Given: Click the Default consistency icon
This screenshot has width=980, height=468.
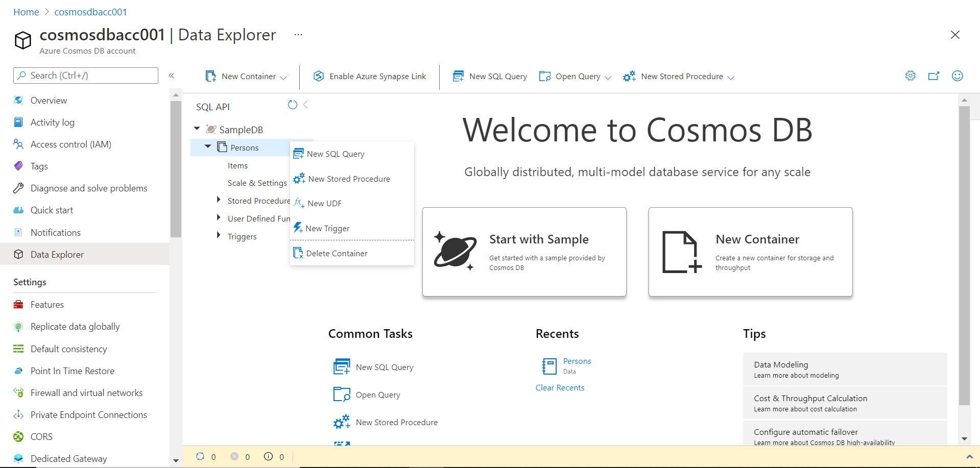Looking at the screenshot, I should [18, 349].
